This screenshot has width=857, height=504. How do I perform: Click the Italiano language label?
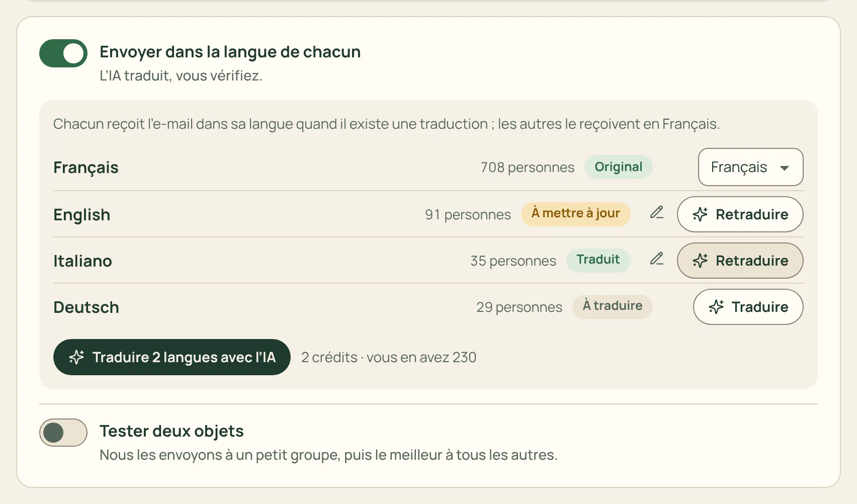click(82, 261)
